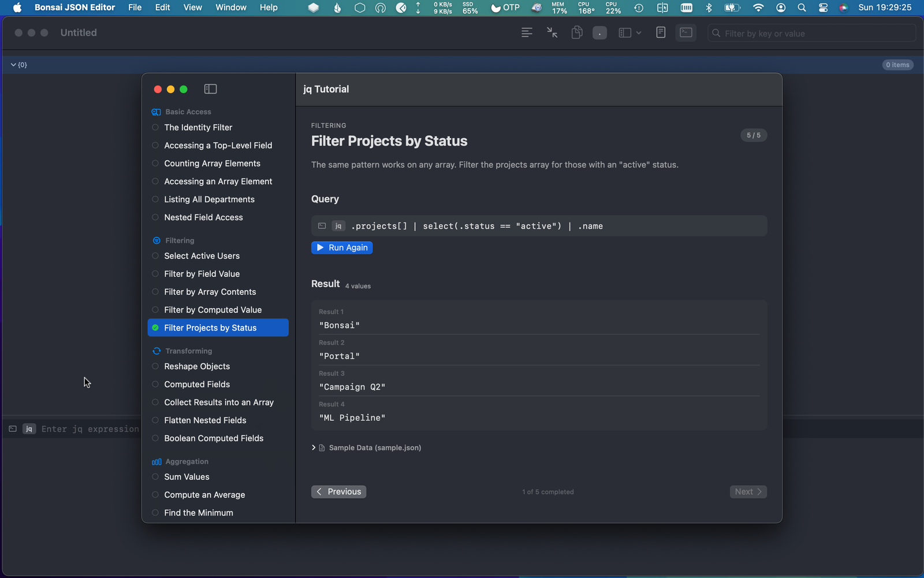Screen dimensions: 924x578
Task: Click the "Bonsai" result value
Action: pyautogui.click(x=340, y=325)
